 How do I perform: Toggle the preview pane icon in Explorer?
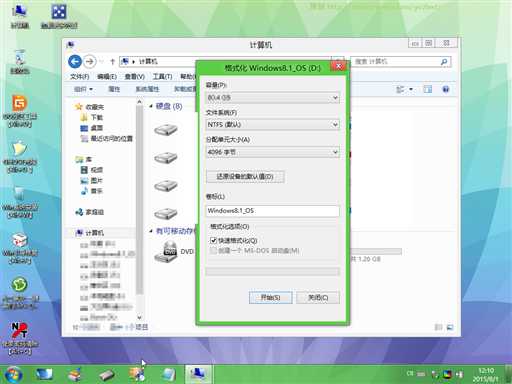click(x=427, y=89)
